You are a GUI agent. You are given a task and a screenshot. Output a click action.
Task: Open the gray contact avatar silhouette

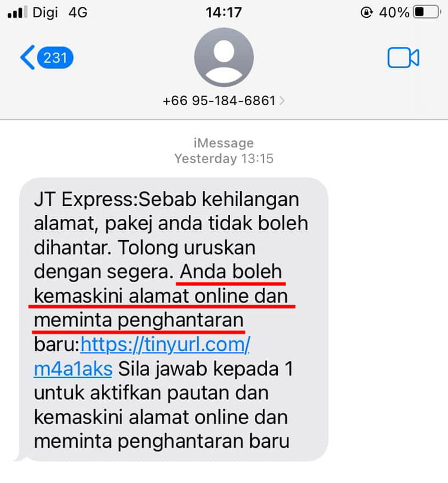[x=224, y=57]
